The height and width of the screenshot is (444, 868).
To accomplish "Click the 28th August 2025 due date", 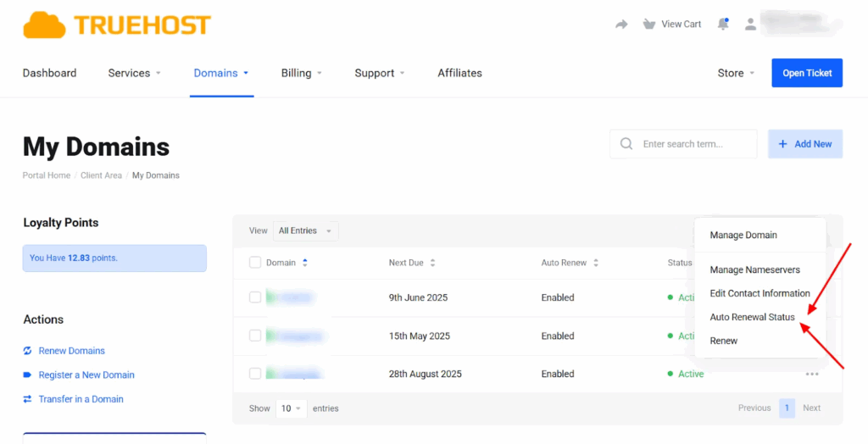I will [x=426, y=374].
